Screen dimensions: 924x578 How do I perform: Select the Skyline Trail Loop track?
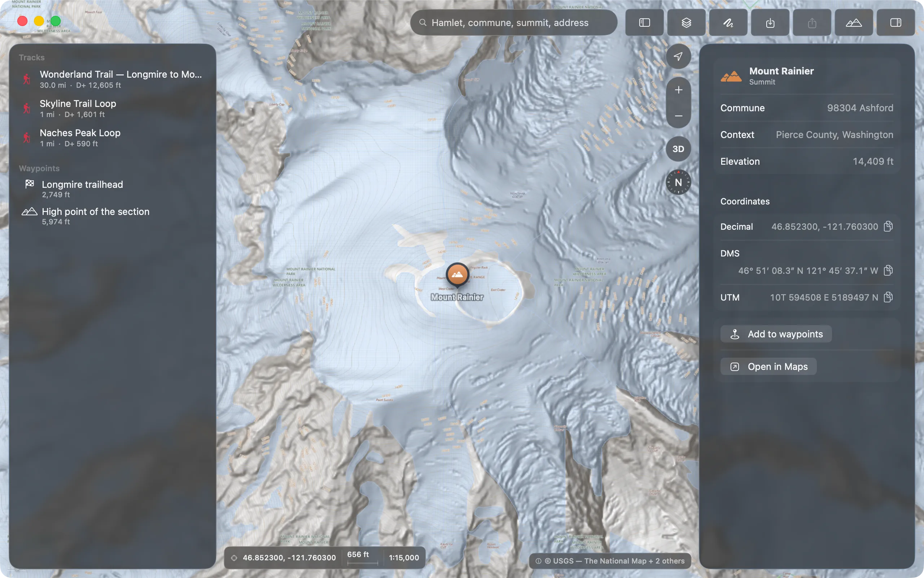(x=113, y=109)
